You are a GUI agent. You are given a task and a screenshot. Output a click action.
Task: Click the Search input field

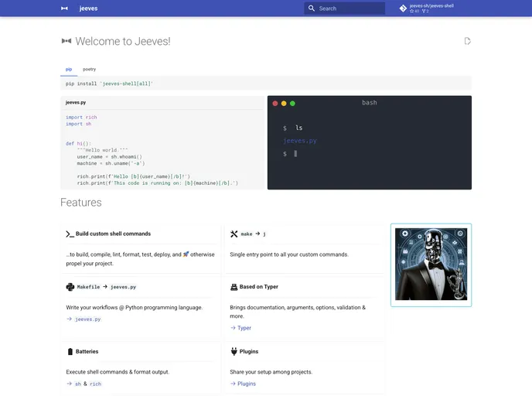pos(344,9)
